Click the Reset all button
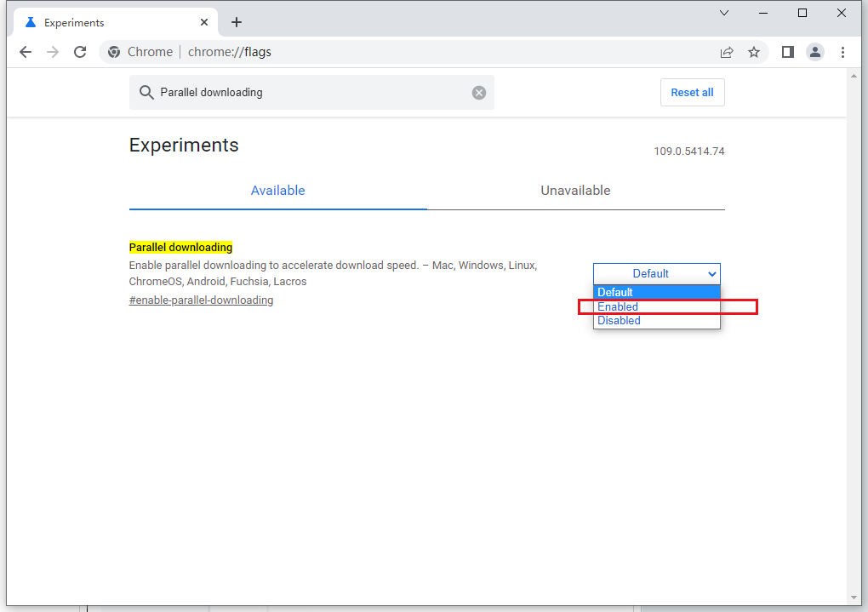This screenshot has width=868, height=612. [x=692, y=93]
